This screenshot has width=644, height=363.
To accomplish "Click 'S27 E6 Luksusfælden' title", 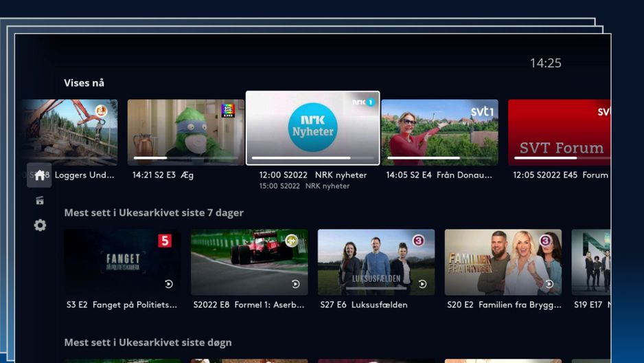I will pyautogui.click(x=363, y=305).
